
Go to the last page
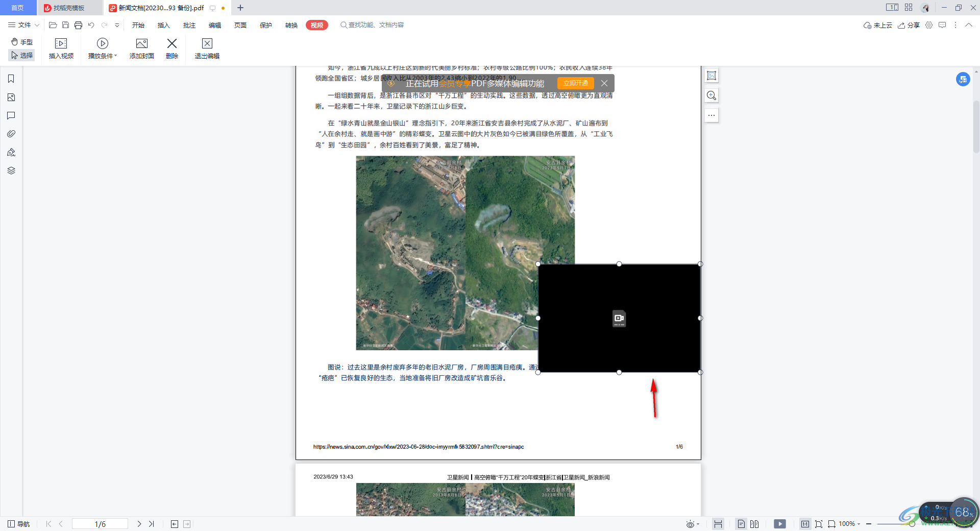[152, 524]
